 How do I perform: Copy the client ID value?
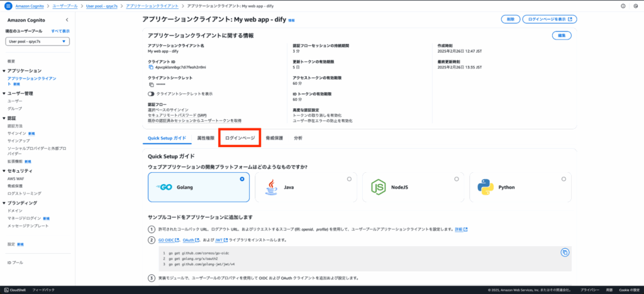coord(151,67)
